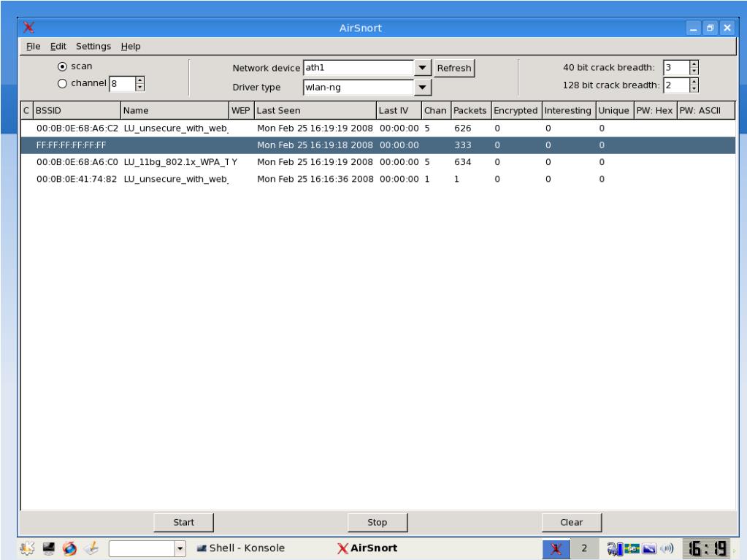Click the desktop monitor icon in taskbar
The height and width of the screenshot is (560, 747).
(x=49, y=548)
